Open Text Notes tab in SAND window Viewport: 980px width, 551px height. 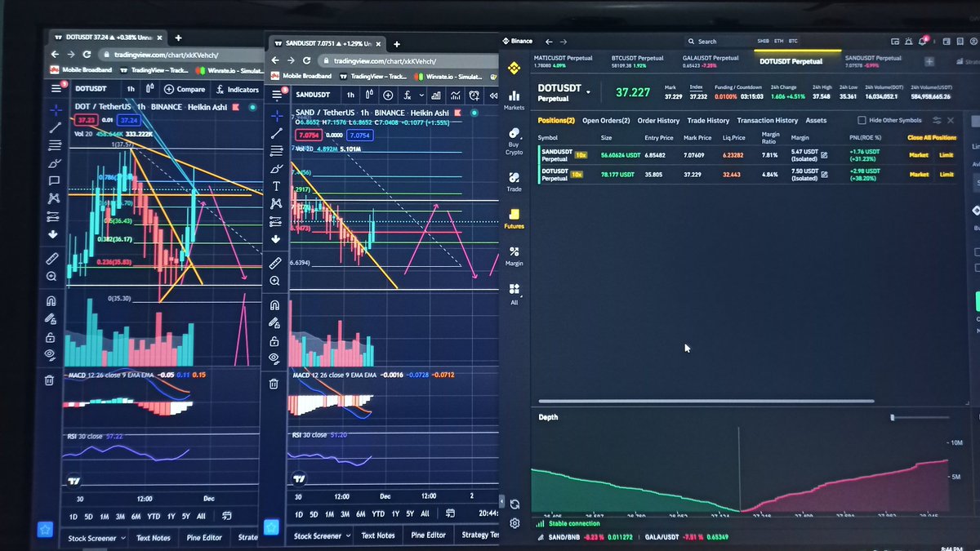(x=378, y=535)
